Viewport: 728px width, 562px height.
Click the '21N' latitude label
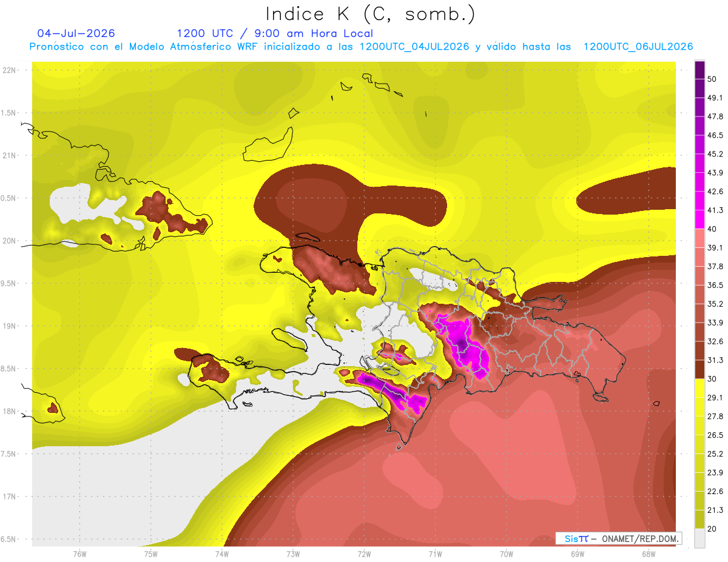(x=10, y=155)
